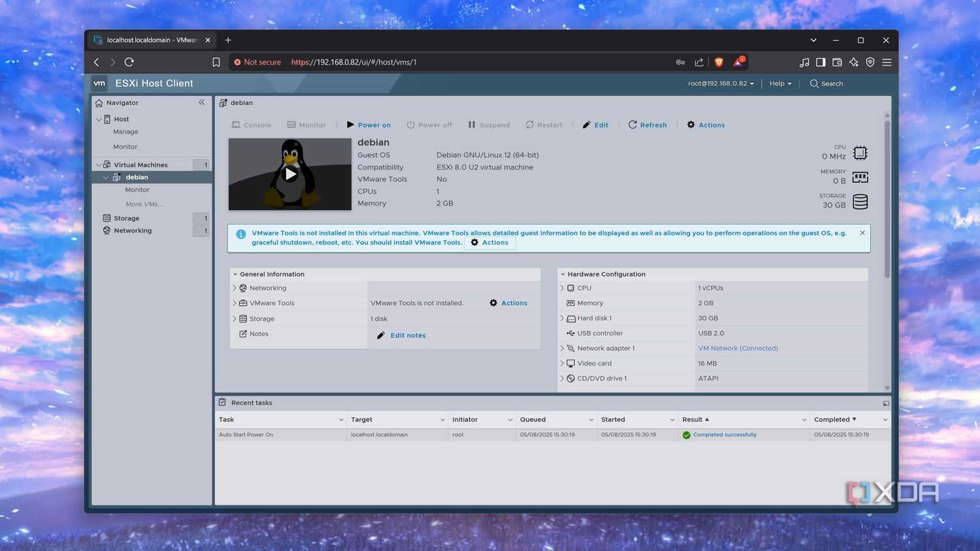Click the Brave Shields icon

[x=719, y=62]
